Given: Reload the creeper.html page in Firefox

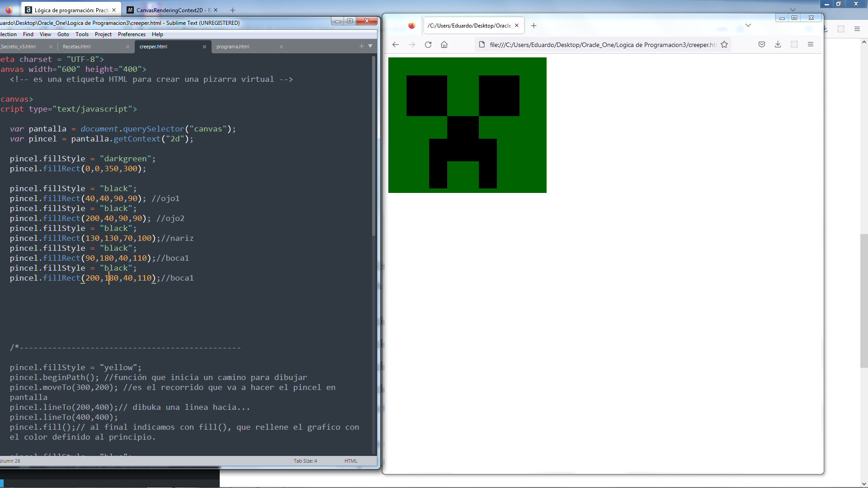Looking at the screenshot, I should click(x=428, y=44).
